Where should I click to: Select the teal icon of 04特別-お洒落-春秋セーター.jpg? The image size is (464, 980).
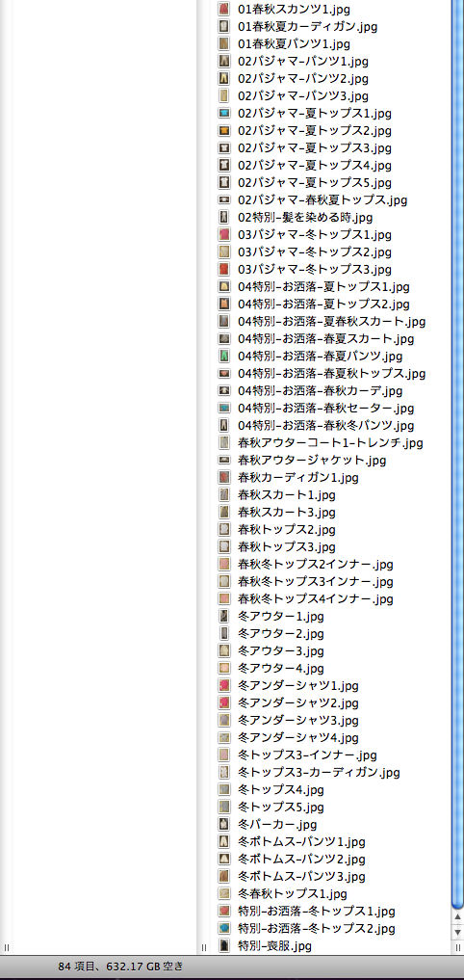pos(224,409)
